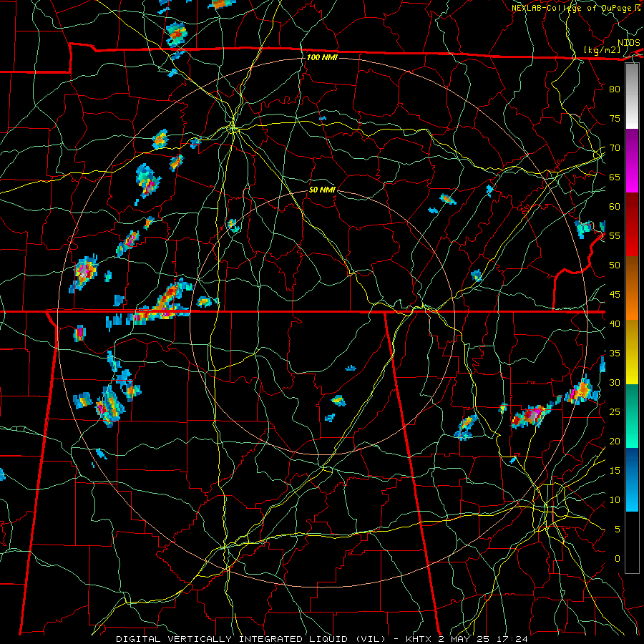Click the 25 value on the color scale
644x644 pixels.
[615, 411]
